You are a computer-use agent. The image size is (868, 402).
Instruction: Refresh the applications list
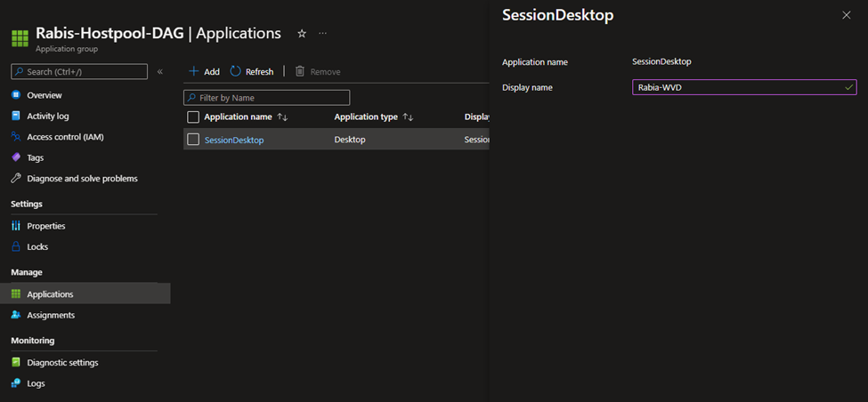coord(252,72)
